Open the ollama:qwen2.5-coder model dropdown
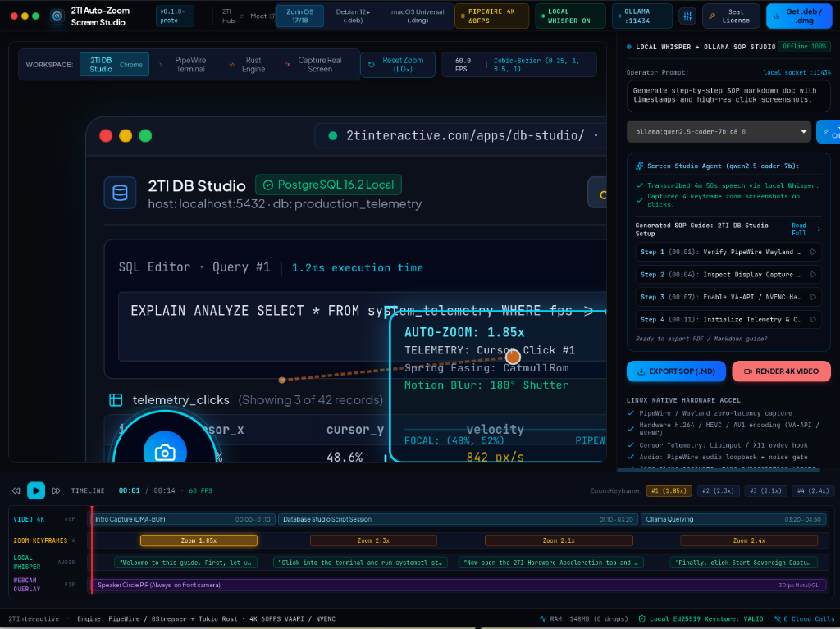Screen dimensions: 840x629 point(719,132)
